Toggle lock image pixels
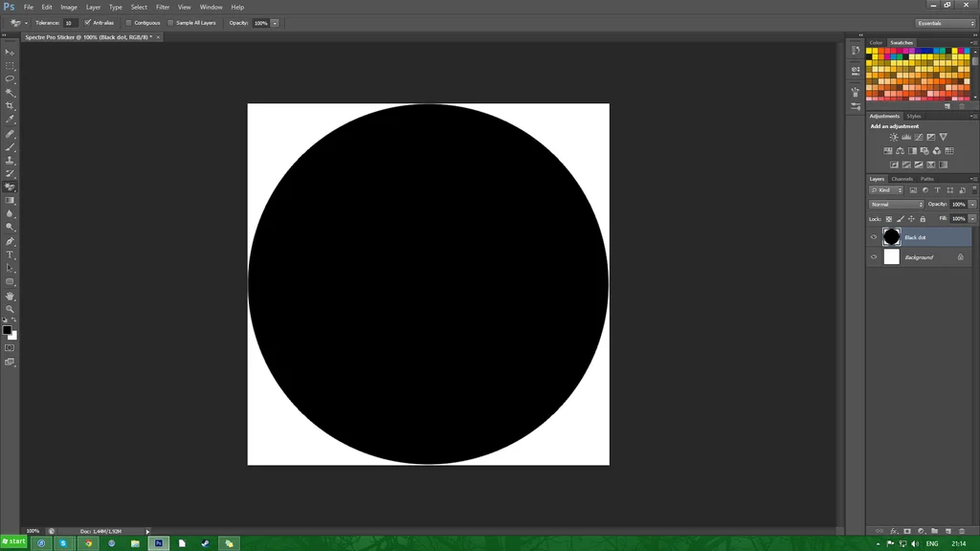The width and height of the screenshot is (980, 551). pyautogui.click(x=900, y=219)
